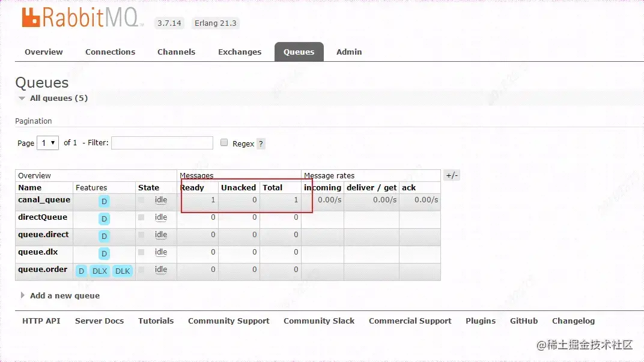644x362 pixels.
Task: Open the queue.order queue details
Action: 43,269
